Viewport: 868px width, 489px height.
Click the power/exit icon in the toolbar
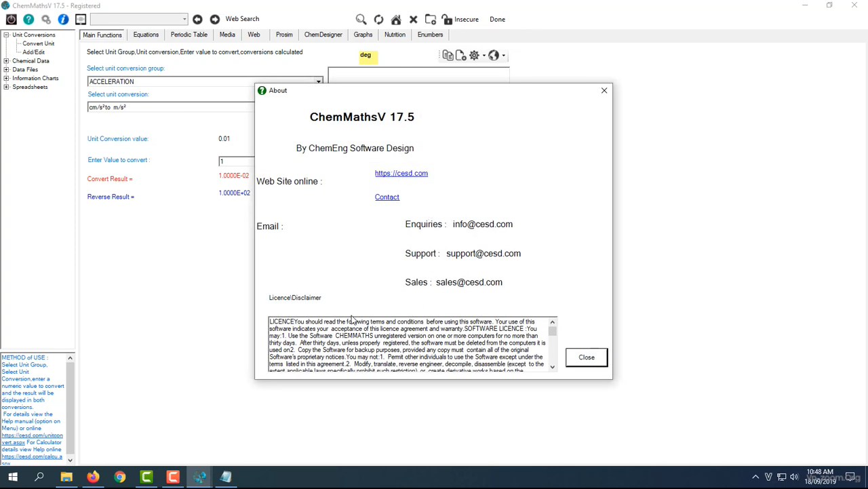click(11, 20)
